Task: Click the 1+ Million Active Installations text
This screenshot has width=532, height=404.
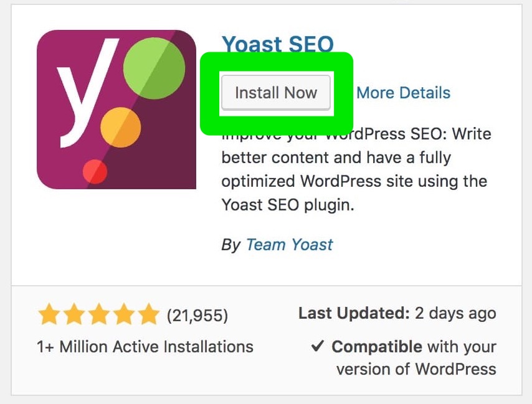Action: coord(145,347)
